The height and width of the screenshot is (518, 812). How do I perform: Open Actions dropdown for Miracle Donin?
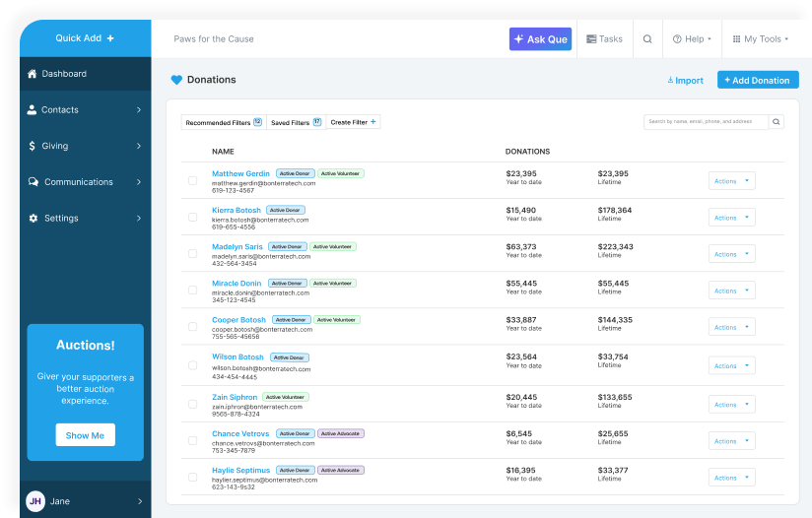tap(731, 291)
